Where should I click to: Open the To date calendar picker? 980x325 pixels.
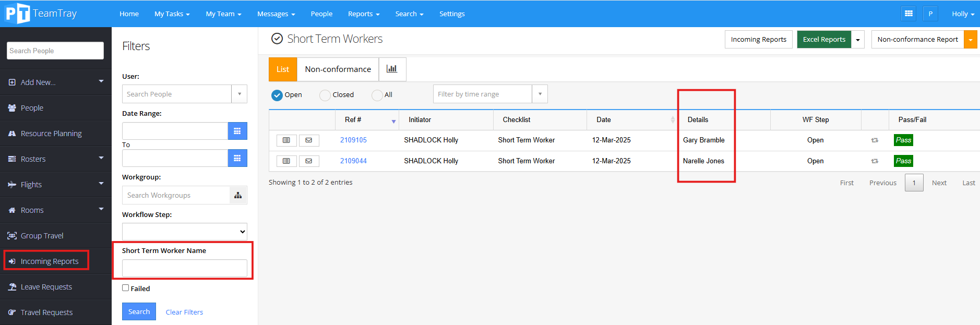237,158
